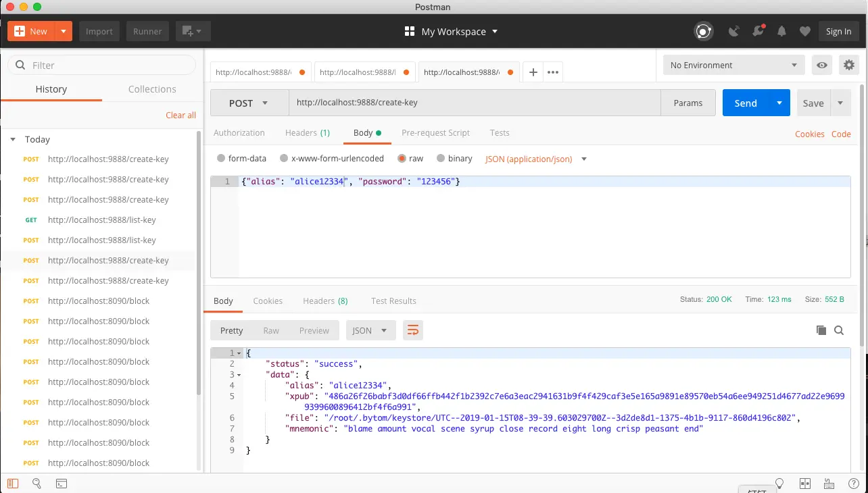The width and height of the screenshot is (868, 493).
Task: Click the Send button
Action: [x=746, y=103]
